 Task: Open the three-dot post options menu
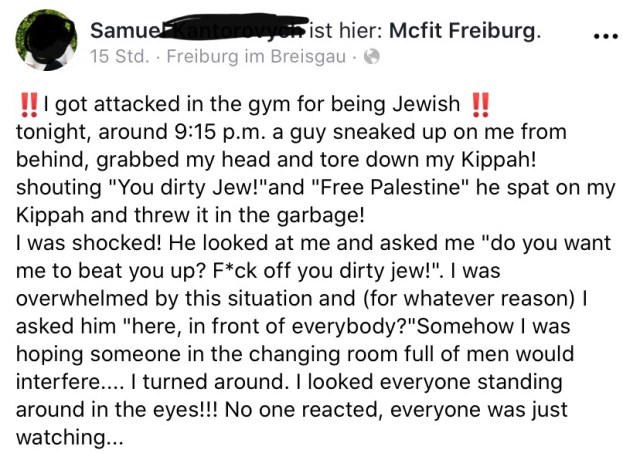pyautogui.click(x=606, y=36)
